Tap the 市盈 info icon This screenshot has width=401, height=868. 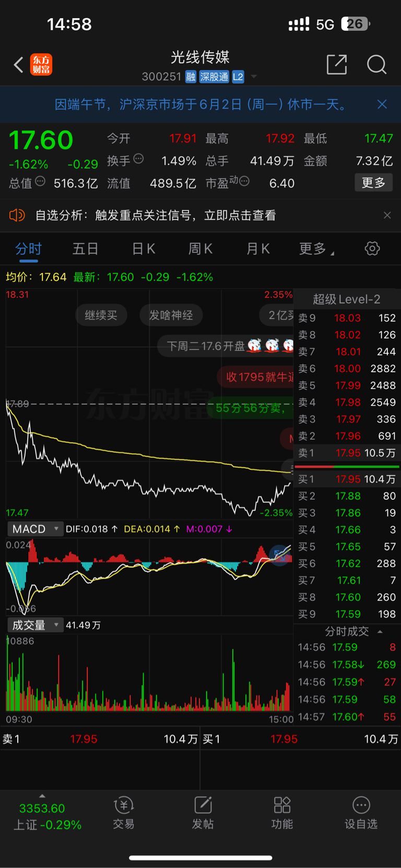tap(244, 181)
